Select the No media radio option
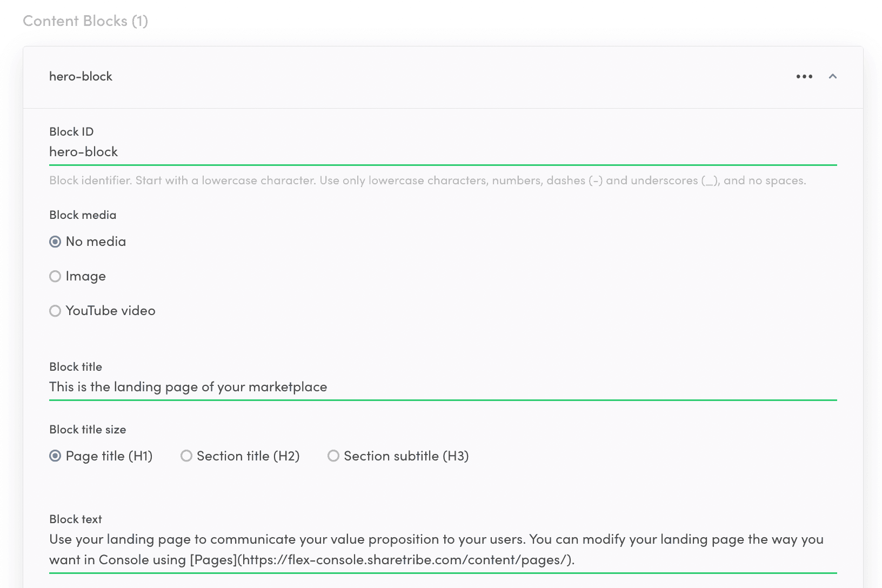Screen dimensions: 882x588 click(55, 242)
